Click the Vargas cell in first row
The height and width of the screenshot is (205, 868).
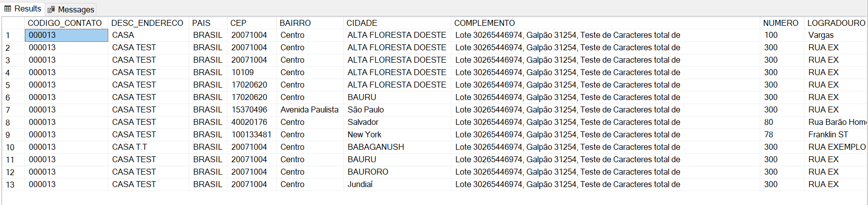pos(821,35)
